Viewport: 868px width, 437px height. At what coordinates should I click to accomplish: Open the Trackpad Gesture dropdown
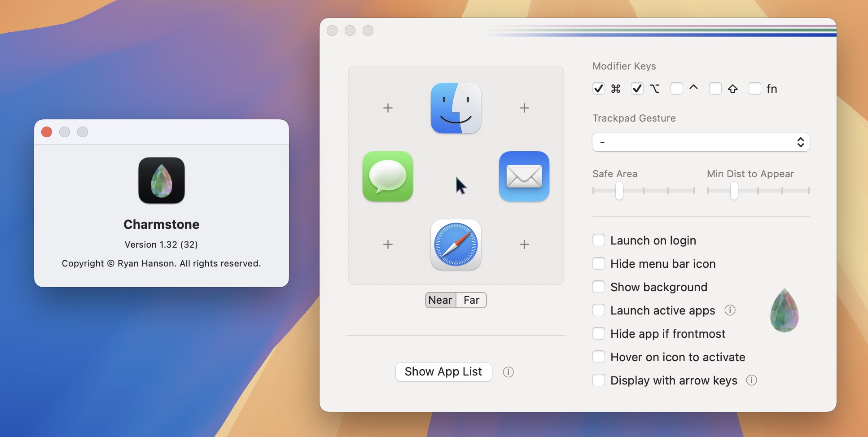pos(701,142)
